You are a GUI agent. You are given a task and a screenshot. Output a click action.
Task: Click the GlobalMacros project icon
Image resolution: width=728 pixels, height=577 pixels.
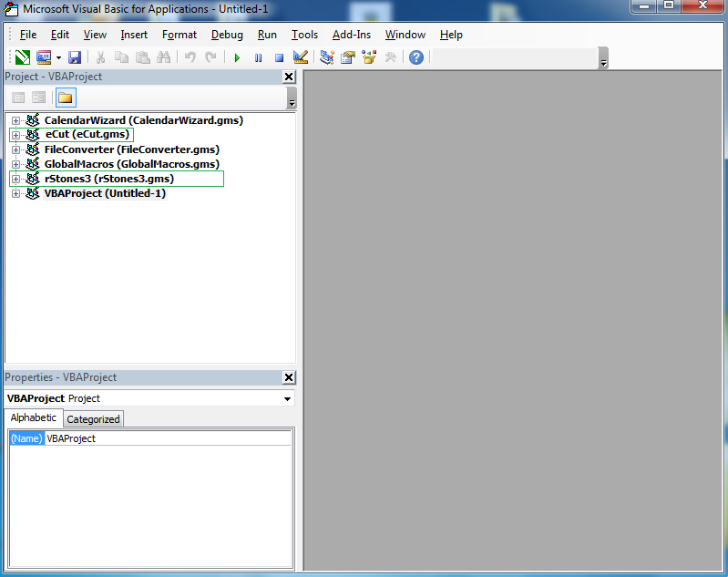33,163
